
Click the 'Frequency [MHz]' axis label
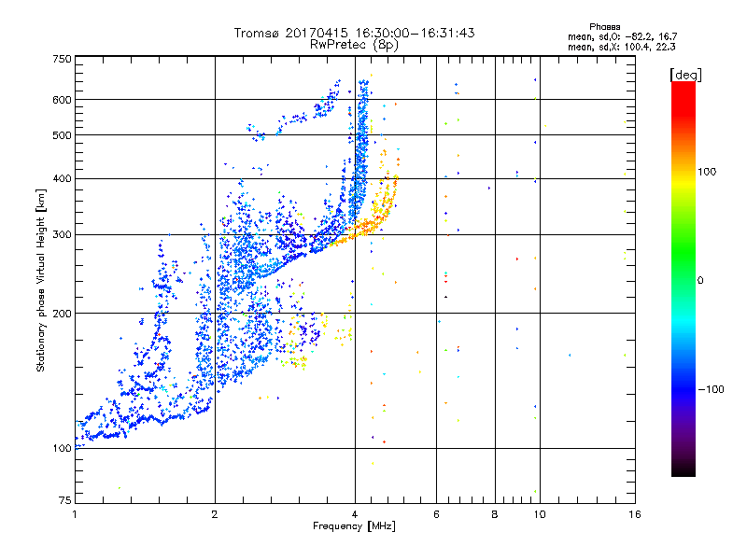tap(354, 526)
